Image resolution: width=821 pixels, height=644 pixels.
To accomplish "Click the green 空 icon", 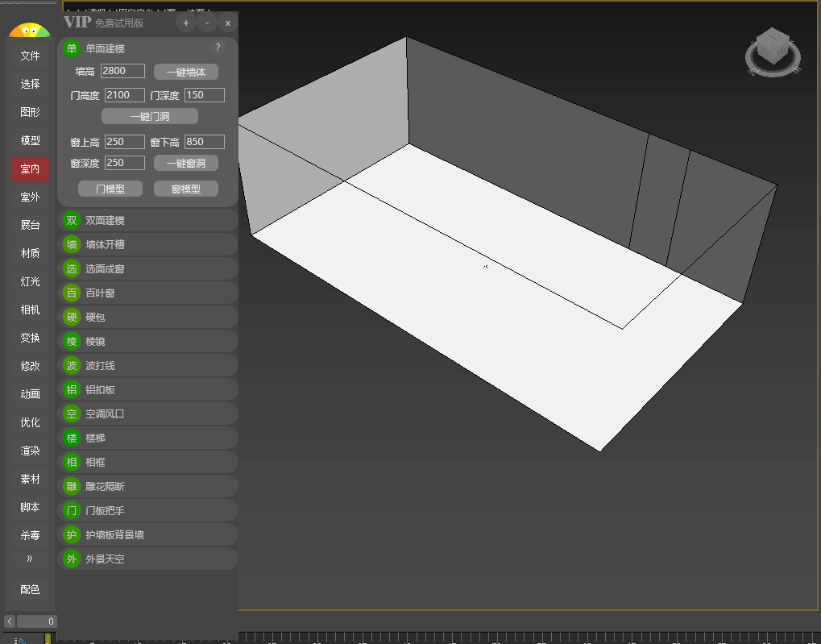I will click(x=71, y=414).
